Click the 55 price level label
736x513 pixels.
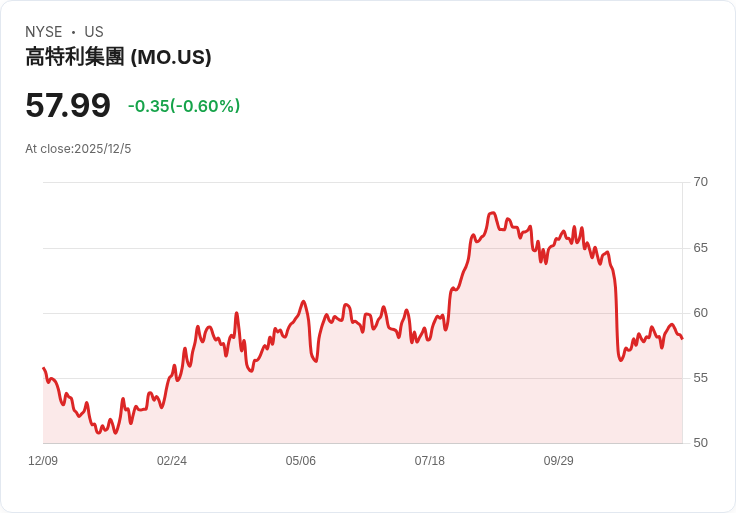(701, 378)
